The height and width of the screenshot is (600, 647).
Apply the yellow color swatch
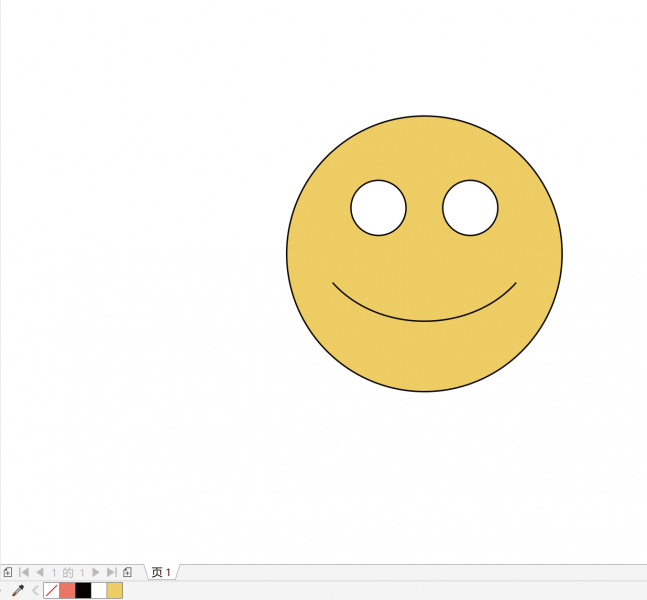pos(115,591)
